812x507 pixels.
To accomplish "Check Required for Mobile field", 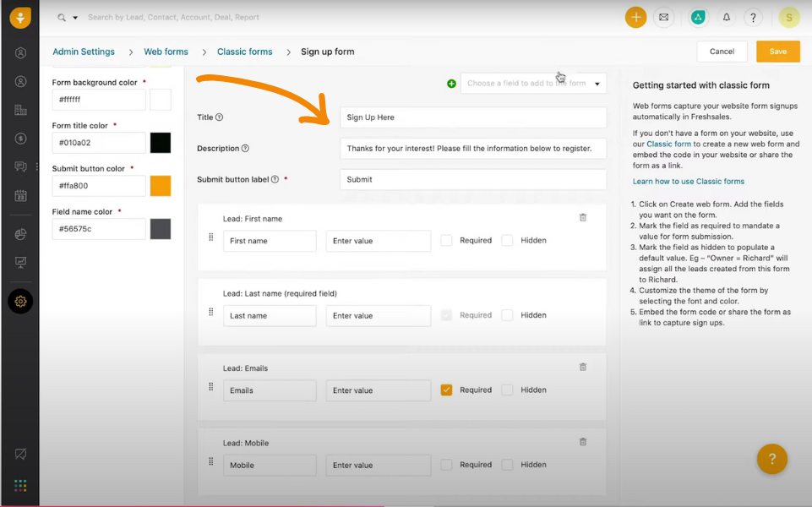I will click(446, 465).
